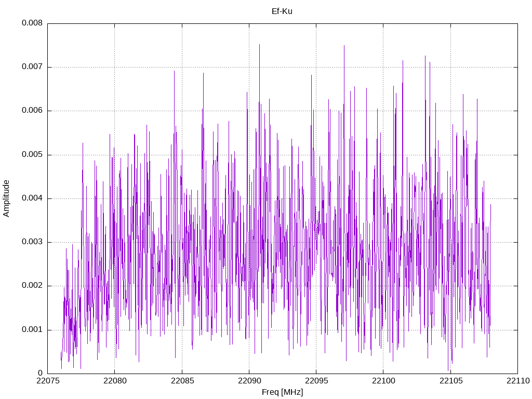The height and width of the screenshot is (399, 532).
Task: Click the 0.001 y-axis tick label
Action: coord(32,329)
